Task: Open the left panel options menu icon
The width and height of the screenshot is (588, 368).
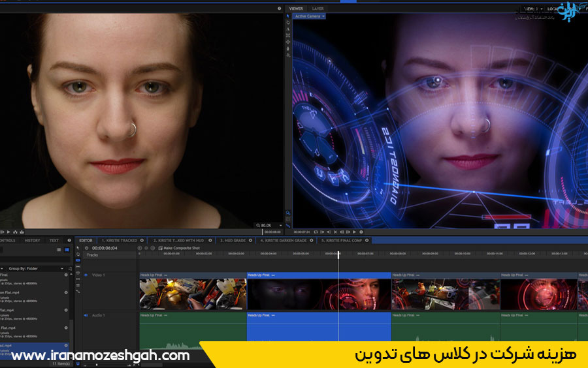Action: 69,240
